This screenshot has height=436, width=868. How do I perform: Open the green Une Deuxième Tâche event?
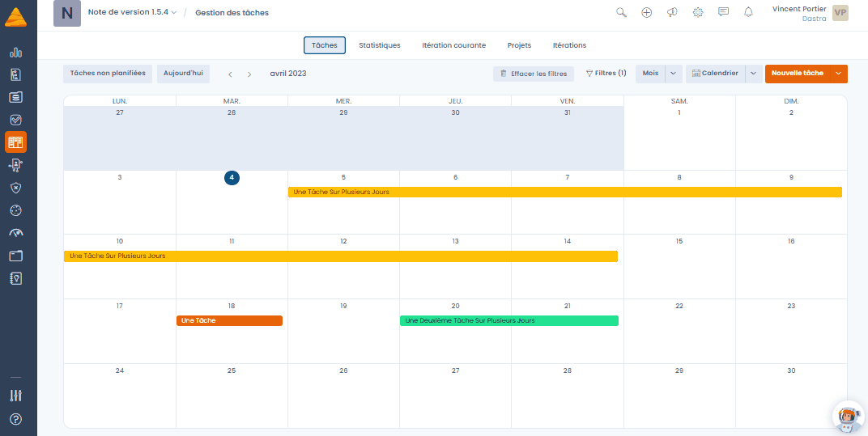click(508, 320)
